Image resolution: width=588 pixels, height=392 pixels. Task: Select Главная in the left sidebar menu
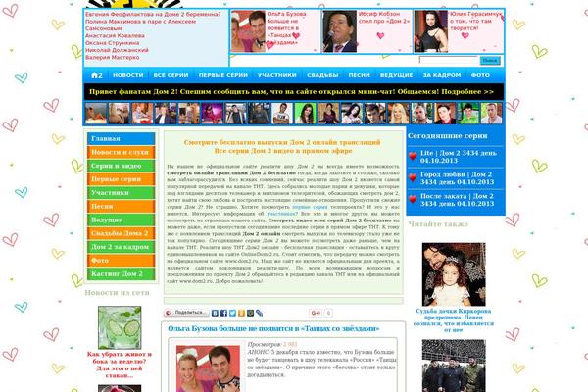[x=122, y=139]
